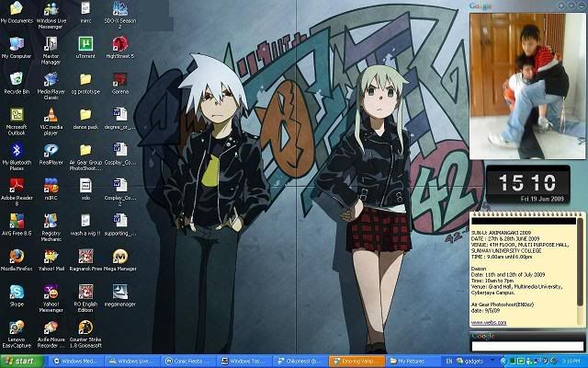This screenshot has height=368, width=588.
Task: Open My Bluetooth Places icon
Action: pos(17,157)
